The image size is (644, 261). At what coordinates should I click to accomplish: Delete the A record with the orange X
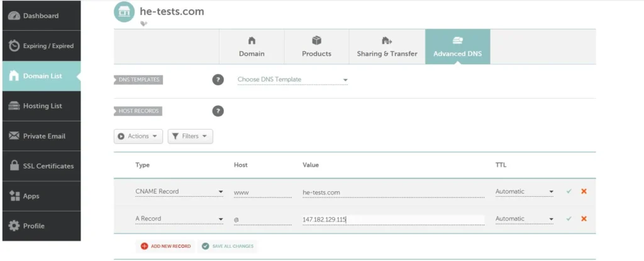(584, 219)
